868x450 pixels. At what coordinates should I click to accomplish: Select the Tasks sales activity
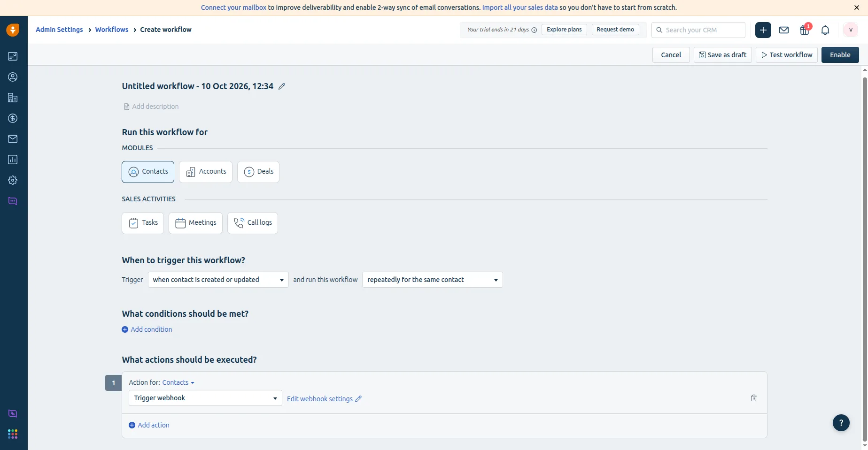pyautogui.click(x=143, y=223)
